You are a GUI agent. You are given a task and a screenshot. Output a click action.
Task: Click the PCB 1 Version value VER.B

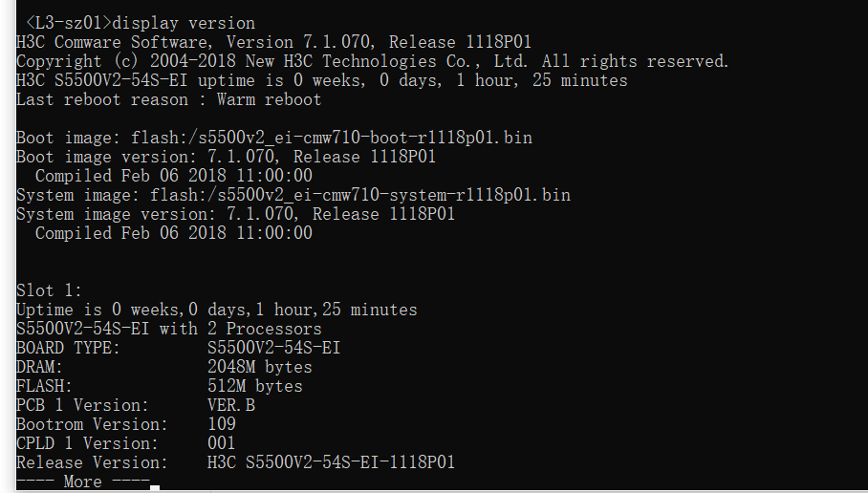pyautogui.click(x=231, y=405)
